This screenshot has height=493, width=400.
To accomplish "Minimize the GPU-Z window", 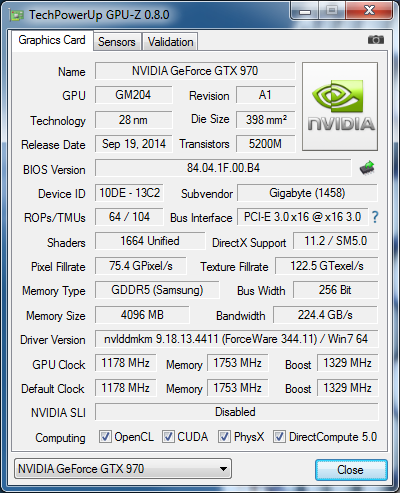I will pyautogui.click(x=304, y=11).
